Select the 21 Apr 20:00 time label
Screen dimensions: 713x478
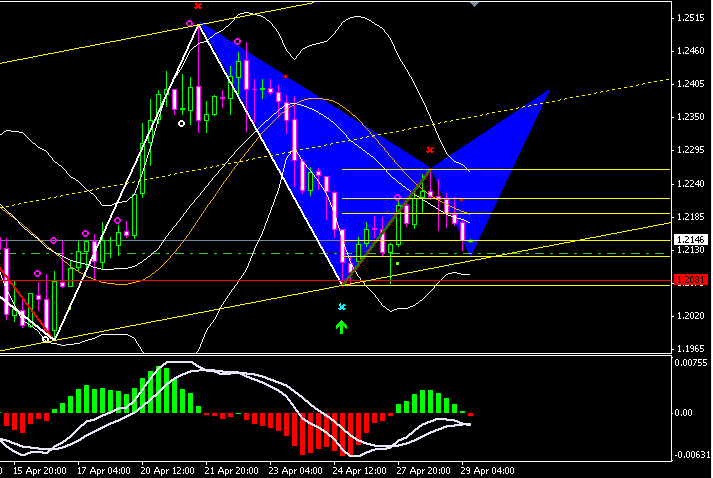(231, 470)
